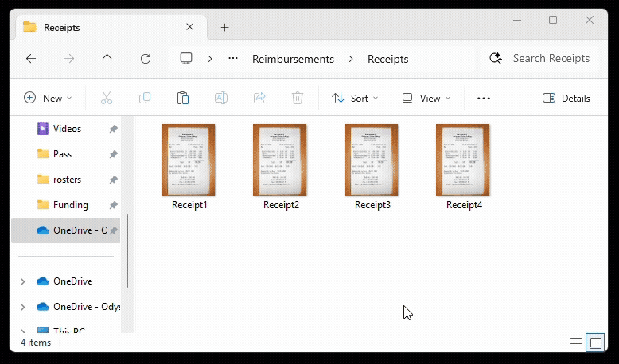Select the Receipt2 thumbnail
The width and height of the screenshot is (619, 364).
pos(280,160)
